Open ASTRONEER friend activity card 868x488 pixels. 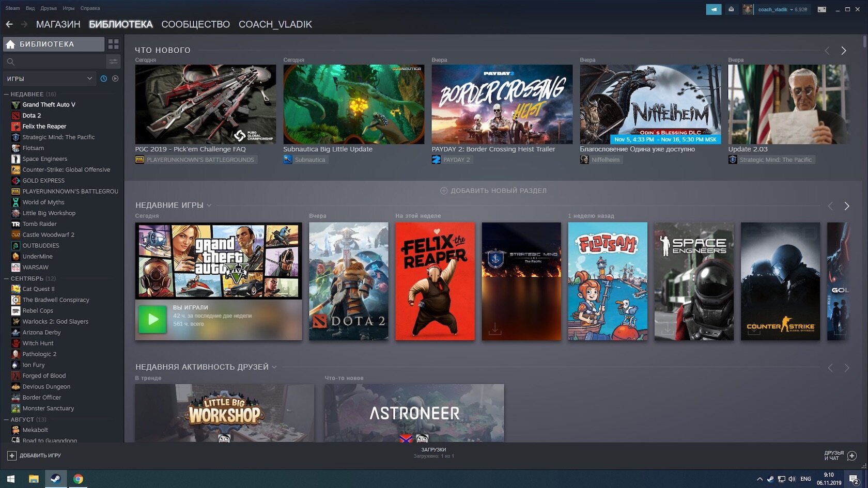(x=414, y=413)
